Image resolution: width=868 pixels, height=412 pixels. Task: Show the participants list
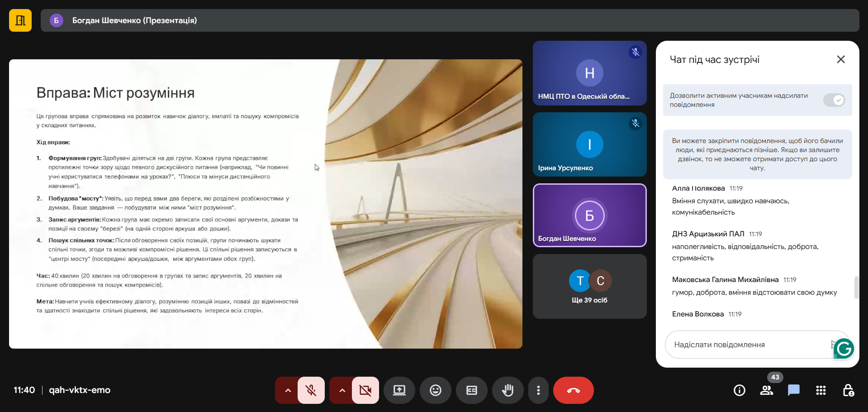(x=766, y=390)
